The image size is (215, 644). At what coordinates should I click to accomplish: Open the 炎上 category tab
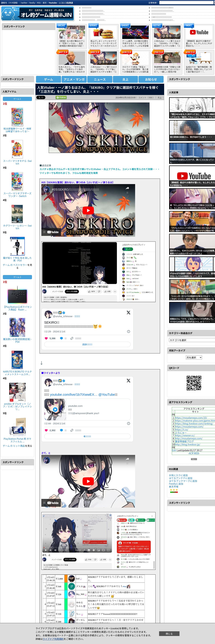click(x=125, y=79)
